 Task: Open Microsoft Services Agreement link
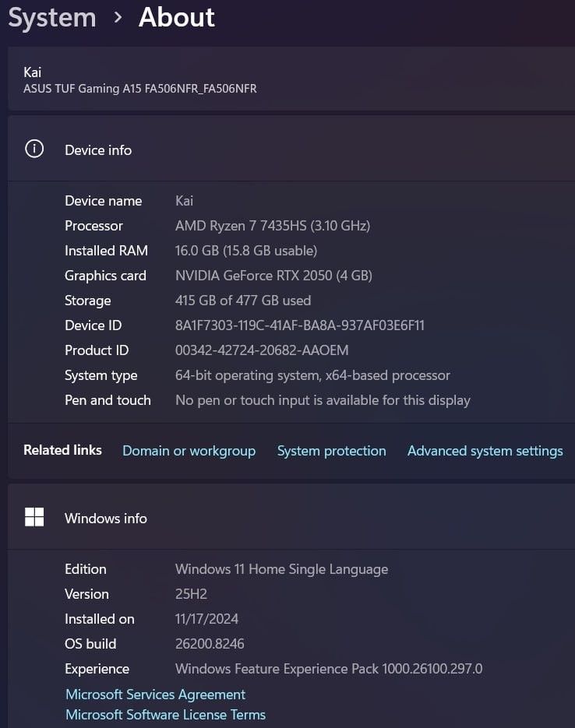pos(155,694)
